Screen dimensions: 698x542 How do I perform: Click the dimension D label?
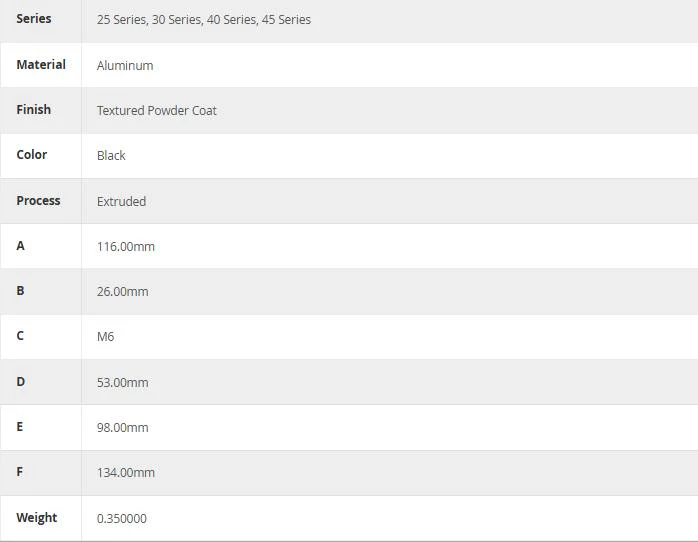[20, 381]
